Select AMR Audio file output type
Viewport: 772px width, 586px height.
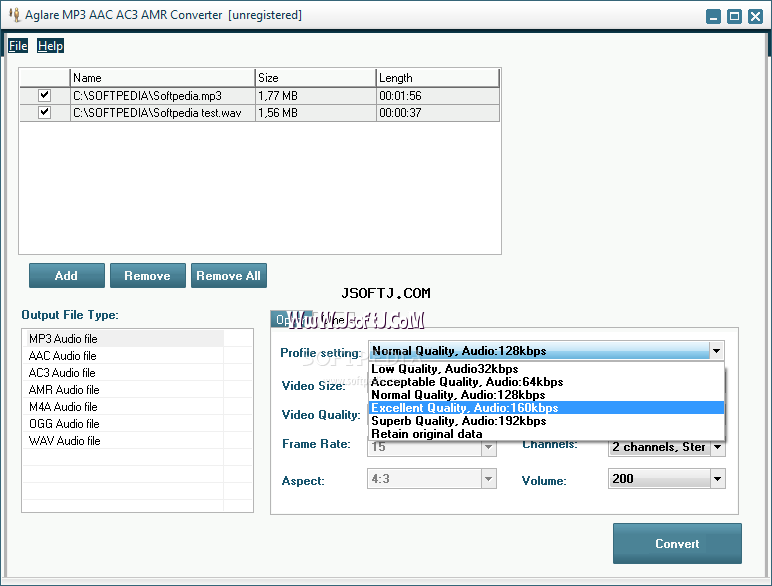point(123,390)
